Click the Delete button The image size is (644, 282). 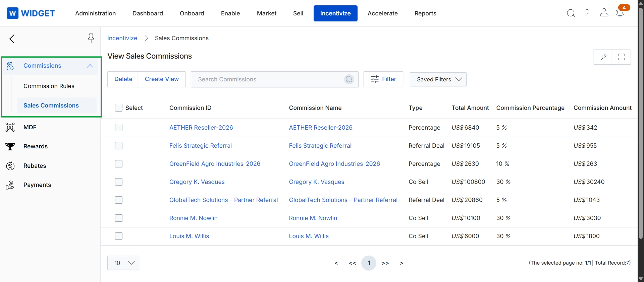[x=123, y=79]
